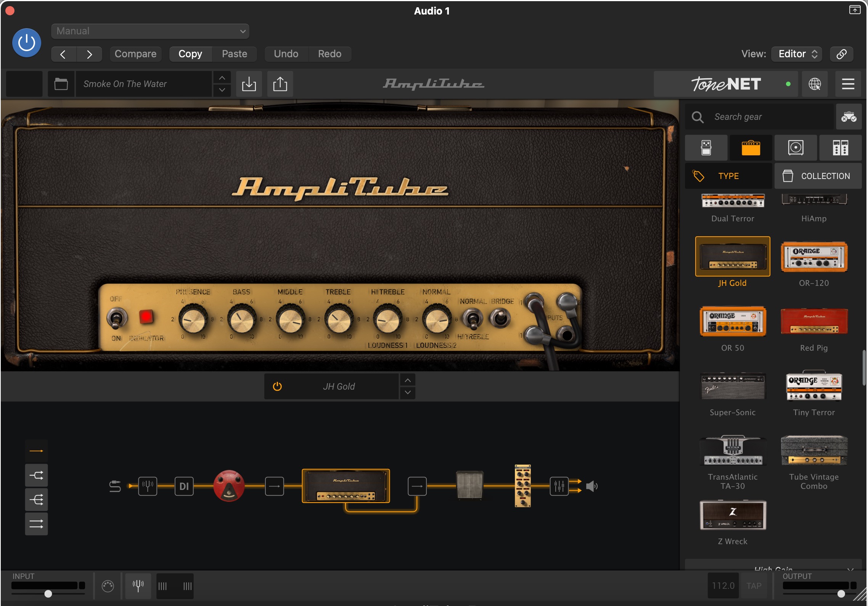Select the COLLECTION sorting tab

tap(818, 176)
